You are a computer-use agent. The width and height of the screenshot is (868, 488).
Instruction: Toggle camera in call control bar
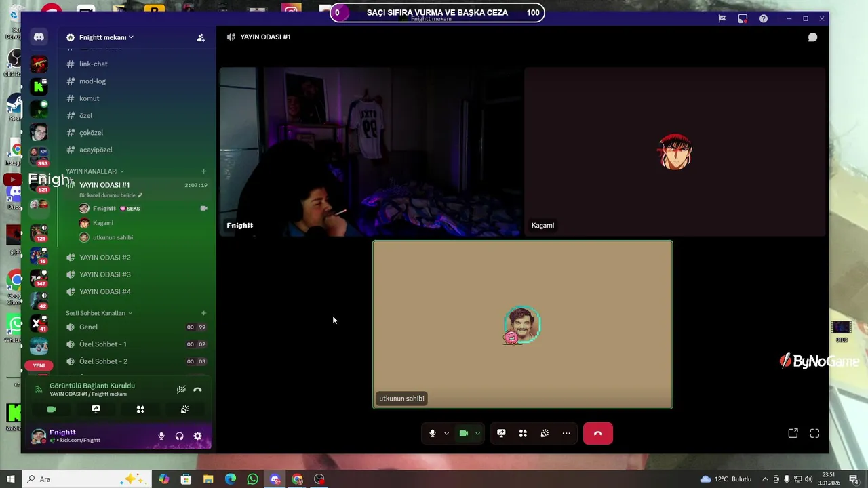point(464,434)
